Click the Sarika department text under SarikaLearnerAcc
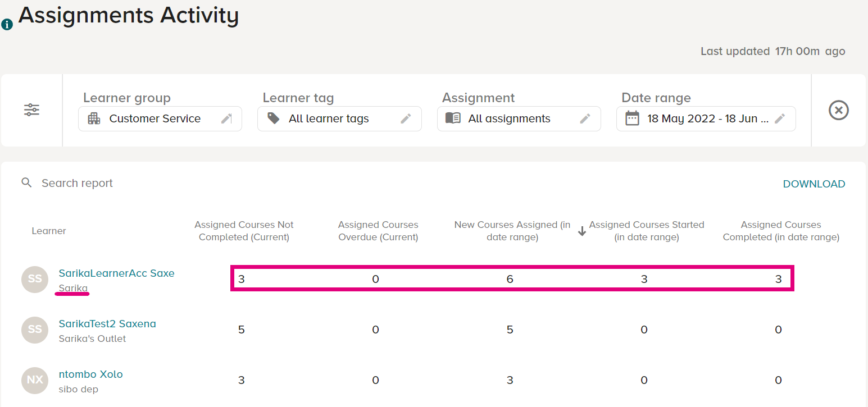The image size is (868, 407). [x=73, y=288]
